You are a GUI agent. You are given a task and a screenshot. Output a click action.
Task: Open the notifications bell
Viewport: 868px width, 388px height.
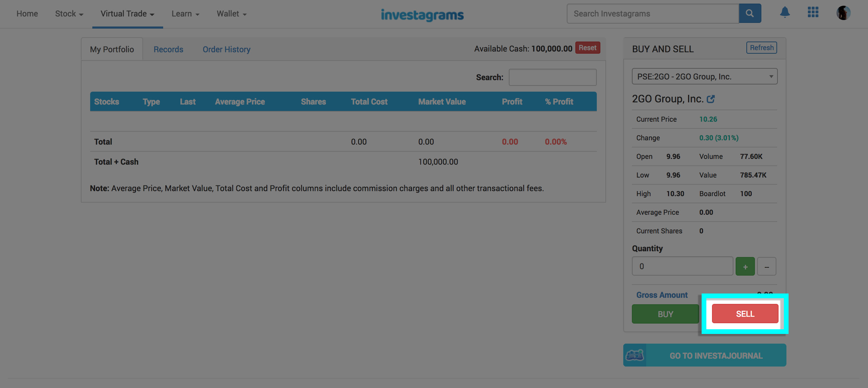(785, 13)
